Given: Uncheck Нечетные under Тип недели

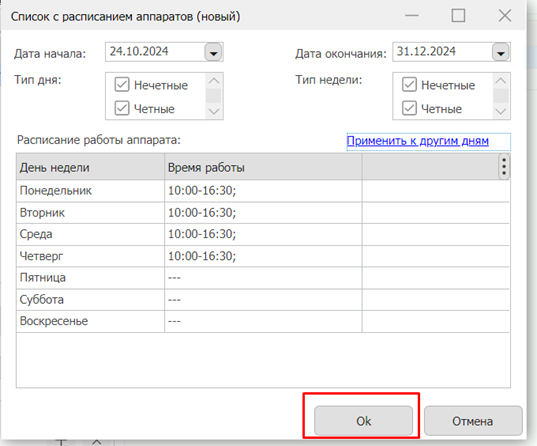Looking at the screenshot, I should coord(409,85).
